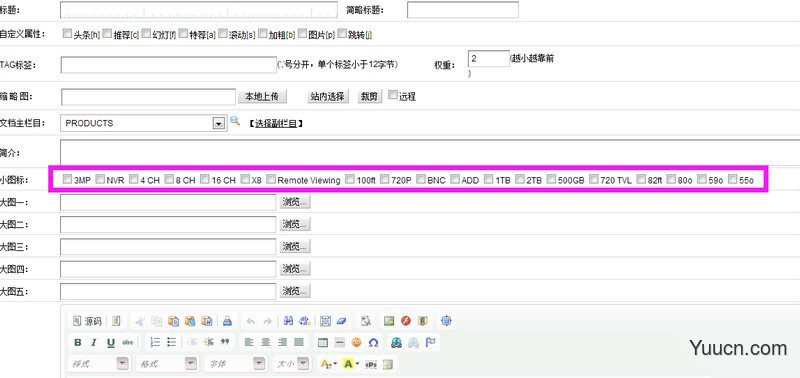
Task: Insert an image via the picture icon
Action: pyautogui.click(x=389, y=321)
